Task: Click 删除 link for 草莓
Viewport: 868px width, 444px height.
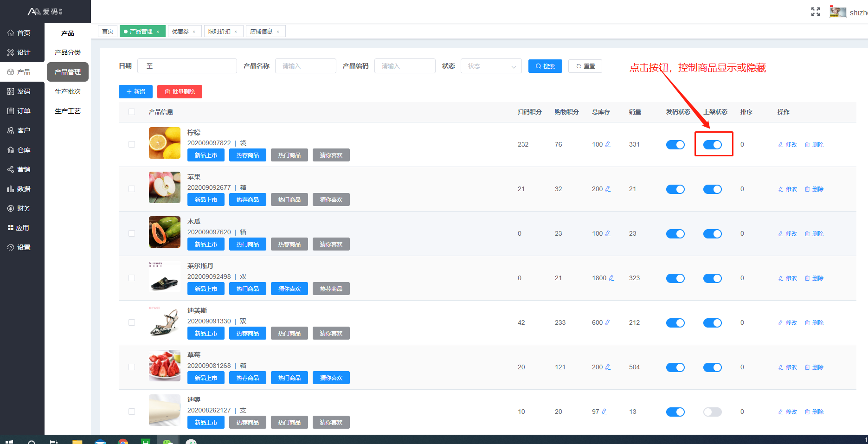Action: pos(814,367)
